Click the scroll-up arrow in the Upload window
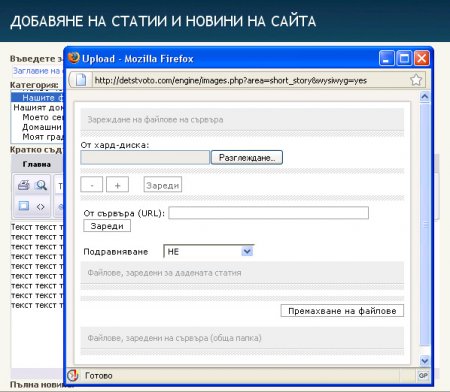This screenshot has height=392, width=450. tap(425, 97)
